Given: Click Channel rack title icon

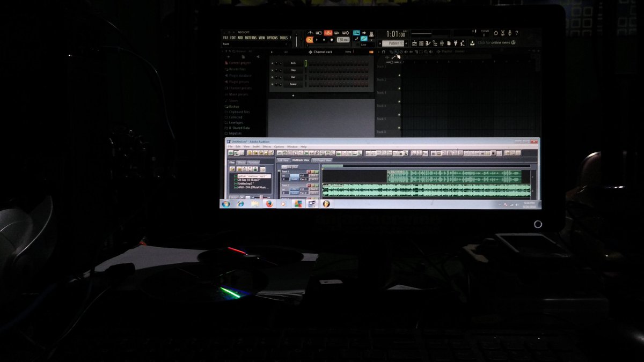Looking at the screenshot, I should coord(310,52).
